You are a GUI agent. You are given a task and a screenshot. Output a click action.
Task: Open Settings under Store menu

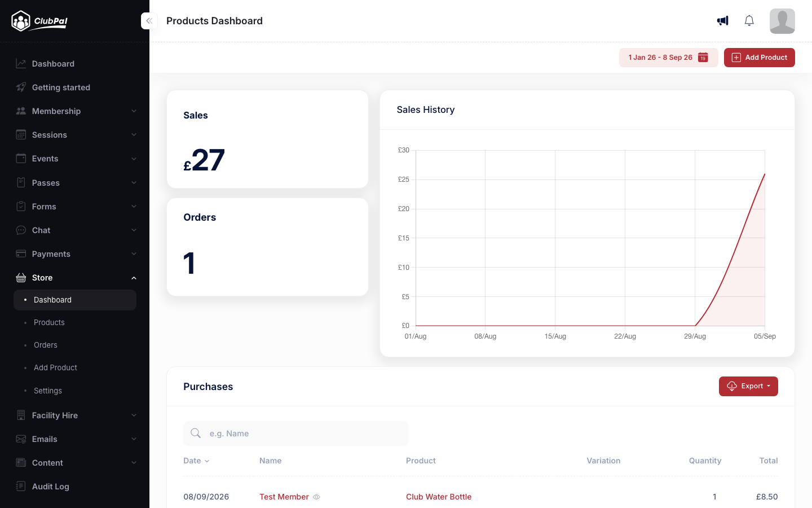(x=48, y=391)
